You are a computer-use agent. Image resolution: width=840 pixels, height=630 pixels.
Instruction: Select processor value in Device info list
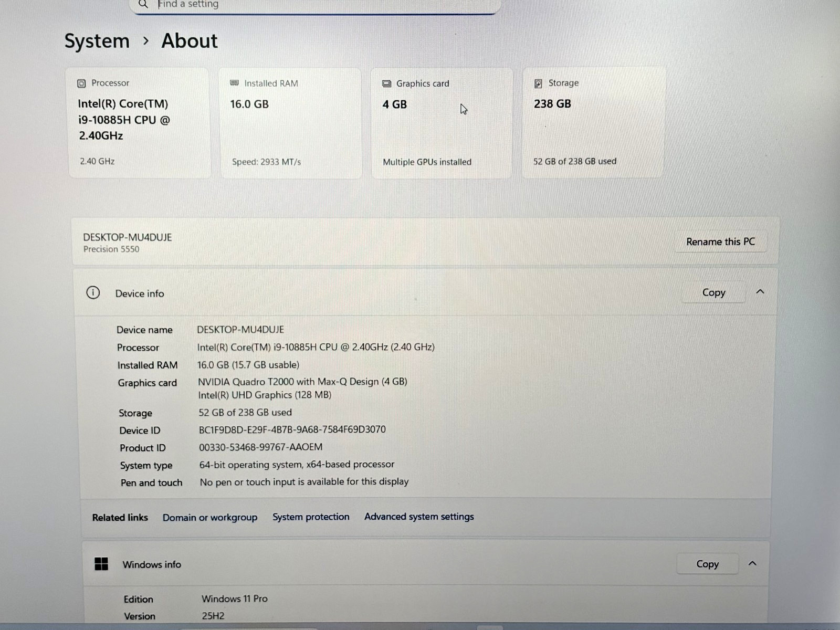coord(316,347)
